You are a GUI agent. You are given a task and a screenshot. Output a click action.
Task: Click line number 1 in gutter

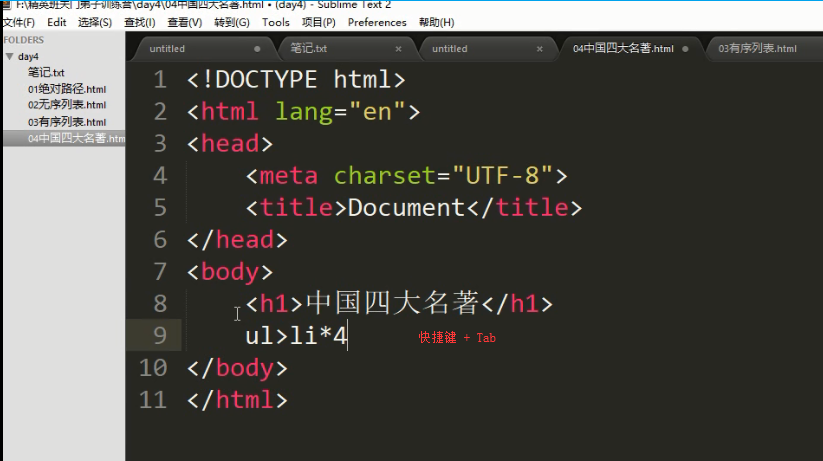tap(160, 80)
